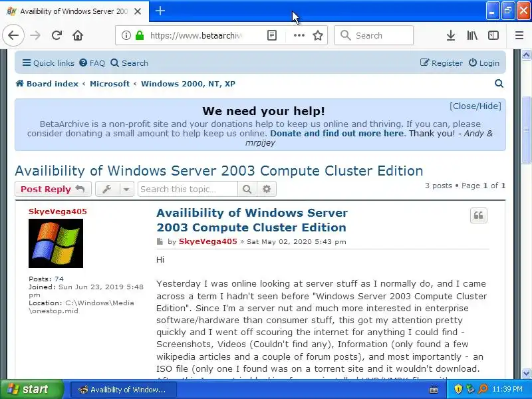Open the Firefox library
532x399 pixels.
[x=472, y=35]
